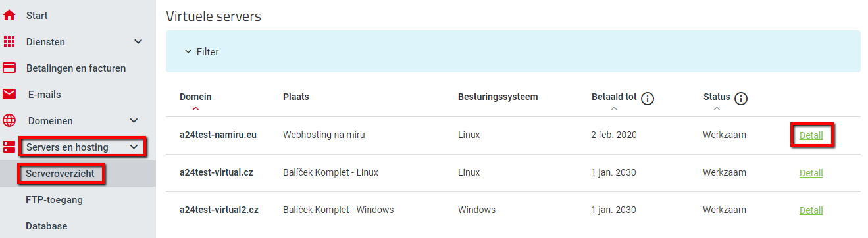
Task: Click the Start home icon
Action: click(x=9, y=15)
